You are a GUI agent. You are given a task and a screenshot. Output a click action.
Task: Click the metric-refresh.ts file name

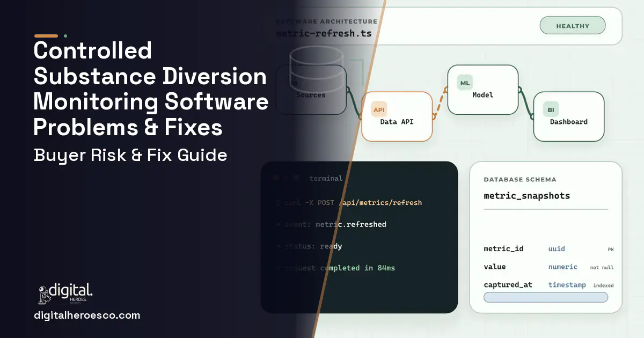click(324, 33)
